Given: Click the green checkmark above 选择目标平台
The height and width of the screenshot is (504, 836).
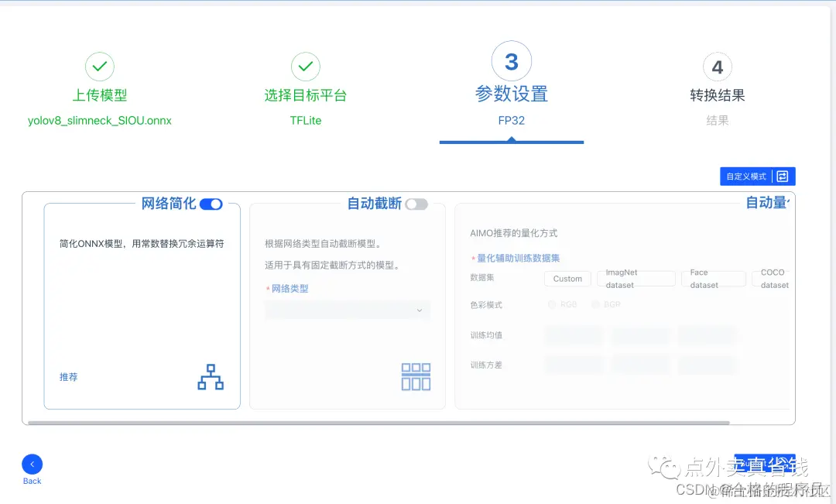Looking at the screenshot, I should pyautogui.click(x=306, y=67).
